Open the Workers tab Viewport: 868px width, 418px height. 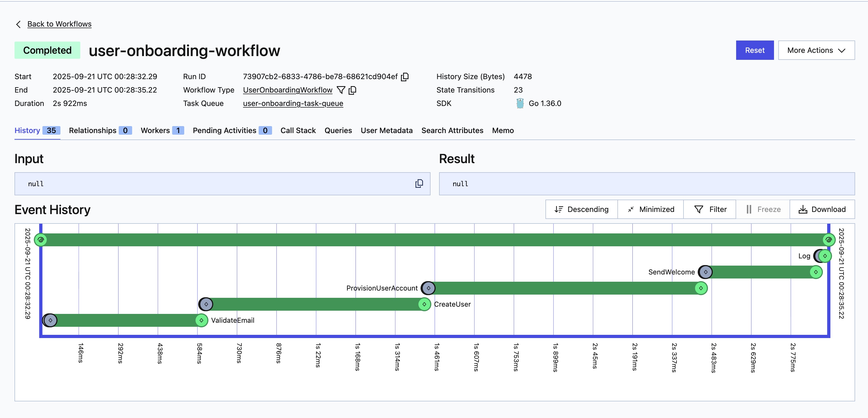pyautogui.click(x=162, y=131)
